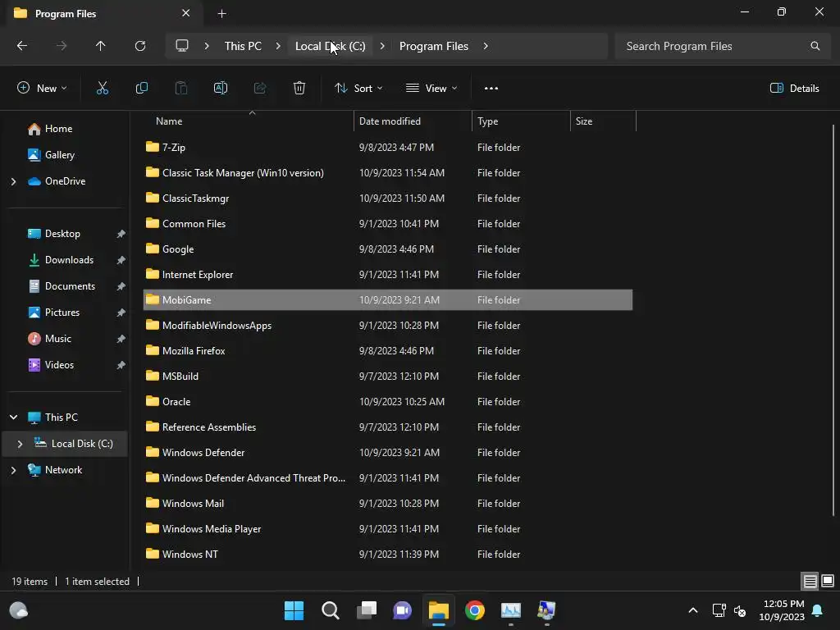Click This PC in the breadcrumb
The image size is (840, 630).
click(x=243, y=46)
